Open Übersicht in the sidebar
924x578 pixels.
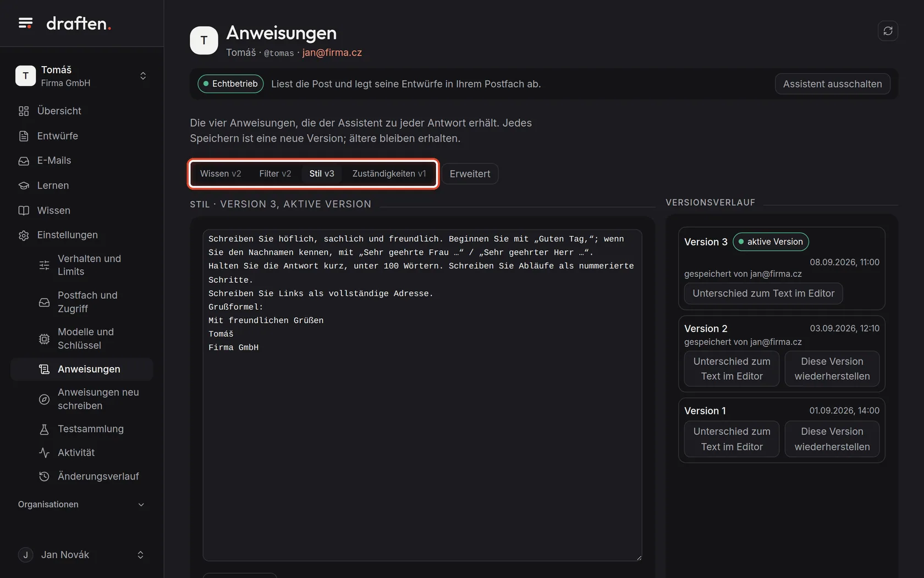pyautogui.click(x=81, y=111)
